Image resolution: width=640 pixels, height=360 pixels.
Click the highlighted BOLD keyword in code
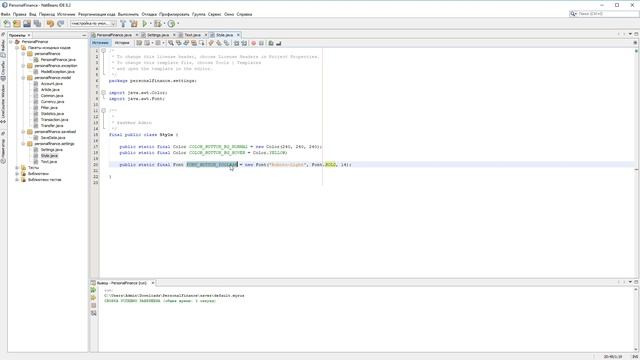point(331,164)
